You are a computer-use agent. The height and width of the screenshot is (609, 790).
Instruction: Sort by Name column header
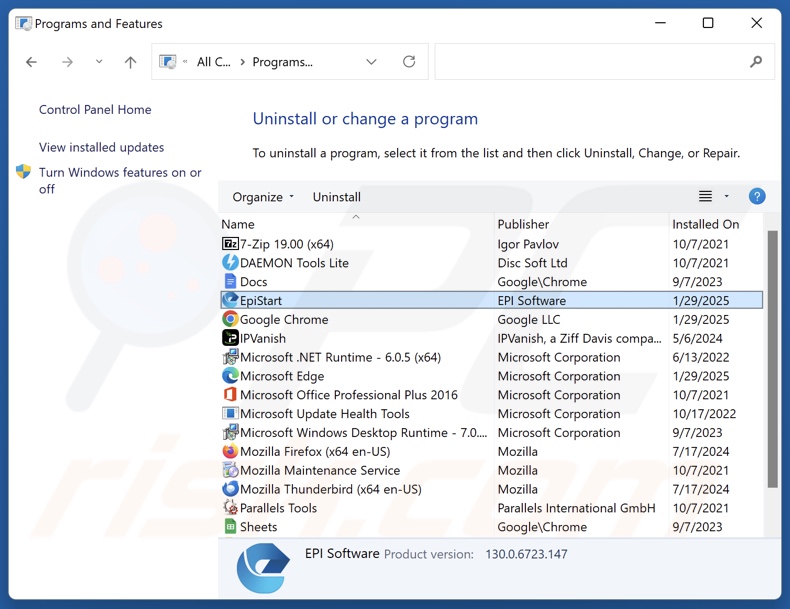coord(238,224)
